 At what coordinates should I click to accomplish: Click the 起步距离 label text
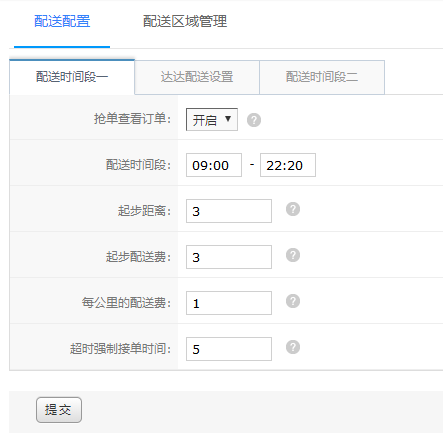144,211
